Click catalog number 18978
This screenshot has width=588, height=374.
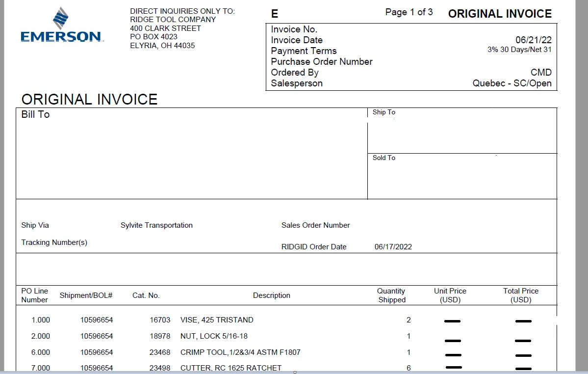pos(160,336)
